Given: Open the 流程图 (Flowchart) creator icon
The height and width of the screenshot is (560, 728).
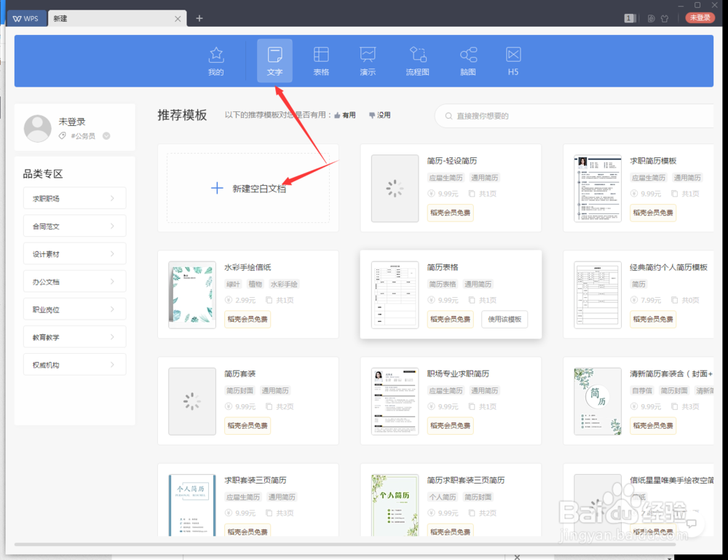Looking at the screenshot, I should click(x=417, y=60).
